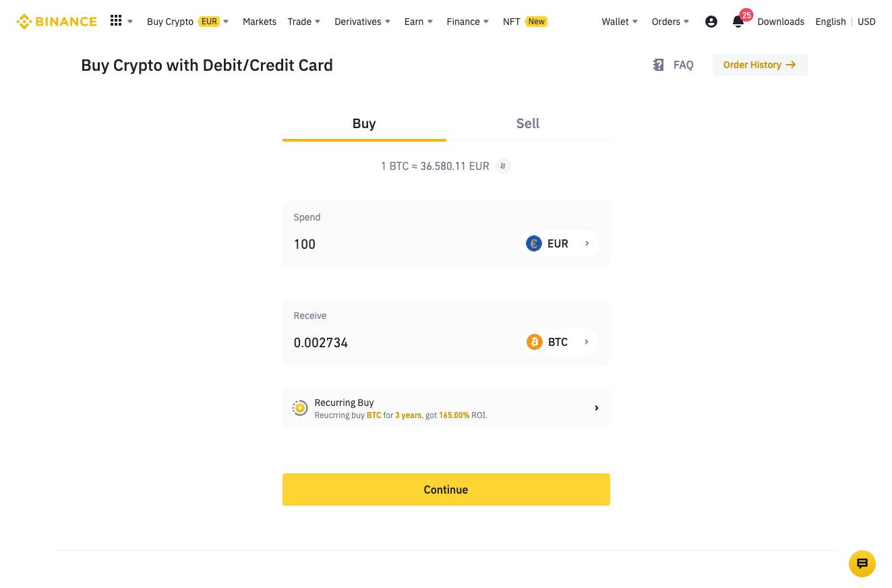Open the live chat support bubble
Screen dimensions: 892x588
862,564
